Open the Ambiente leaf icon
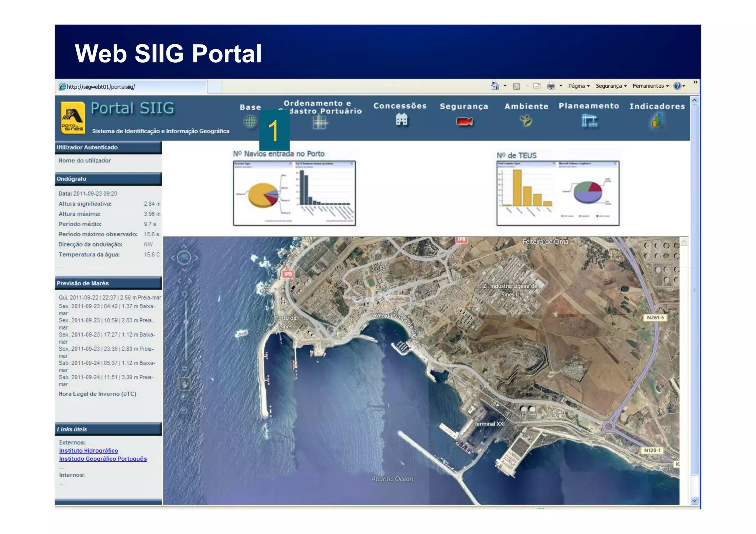 click(x=526, y=121)
